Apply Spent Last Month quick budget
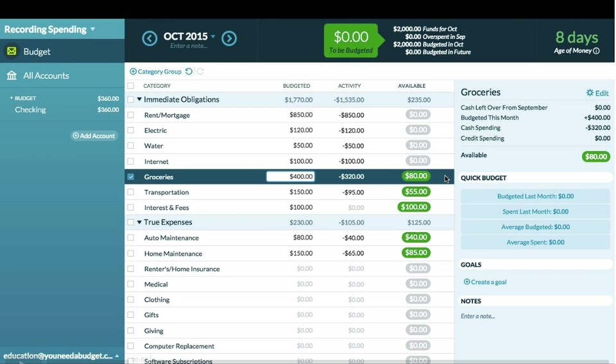Screen dimensions: 616x364 (535, 211)
